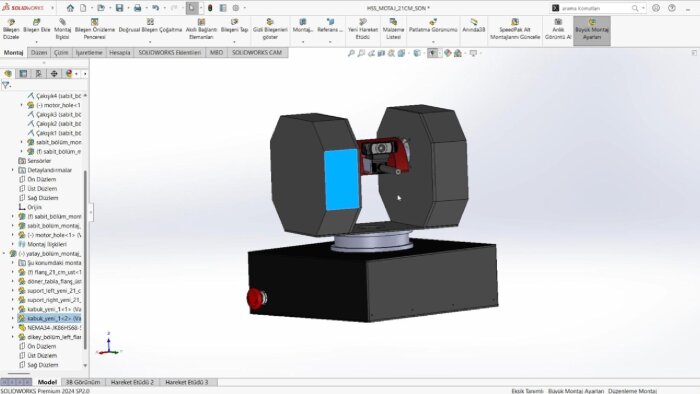The height and width of the screenshot is (394, 700).
Task: Open the Options gear icon in the top bar
Action: pos(236,8)
